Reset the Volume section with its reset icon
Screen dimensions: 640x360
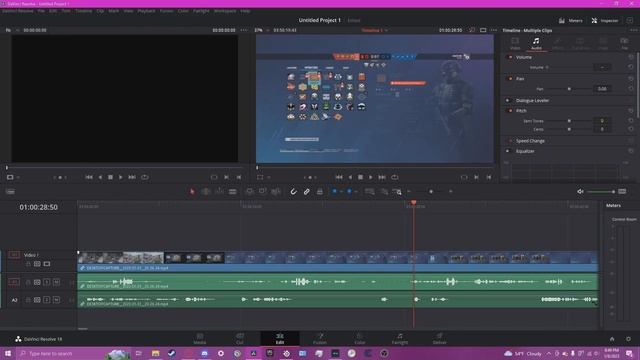631,57
